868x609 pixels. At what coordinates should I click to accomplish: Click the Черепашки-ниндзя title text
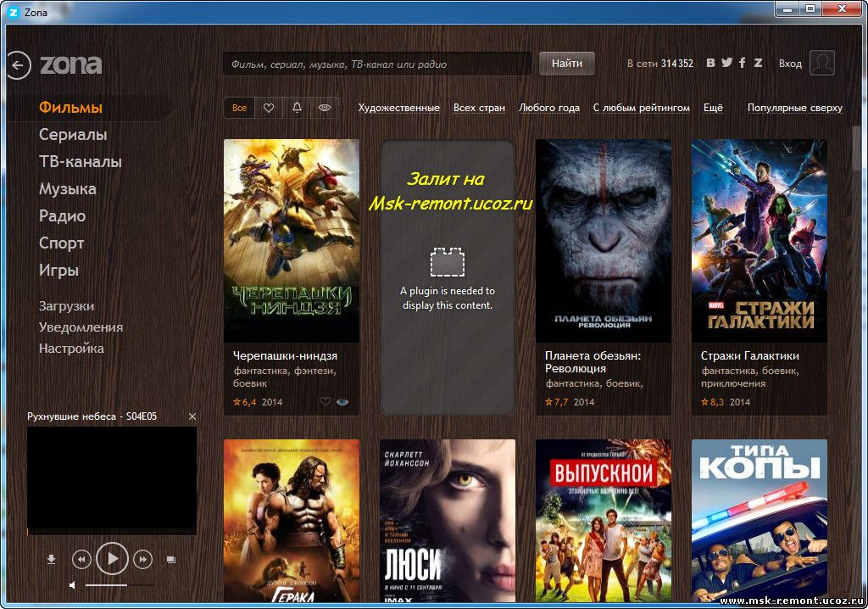285,355
